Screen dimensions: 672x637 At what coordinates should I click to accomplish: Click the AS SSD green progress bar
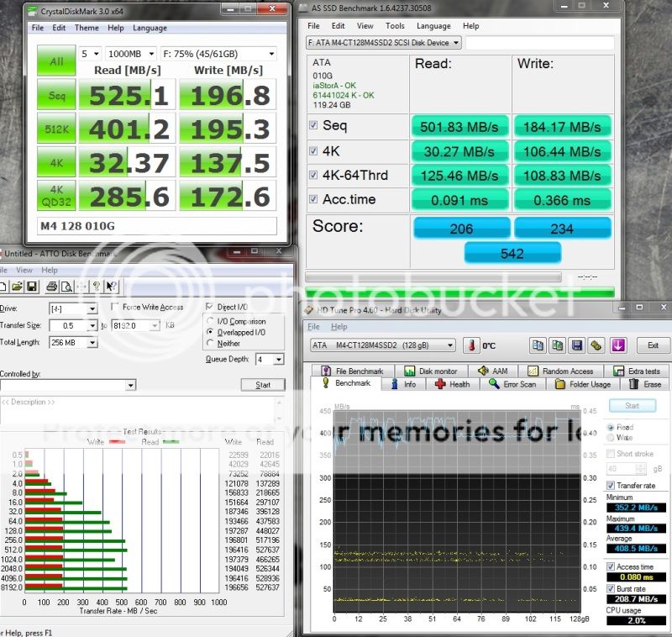pyautogui.click(x=462, y=293)
